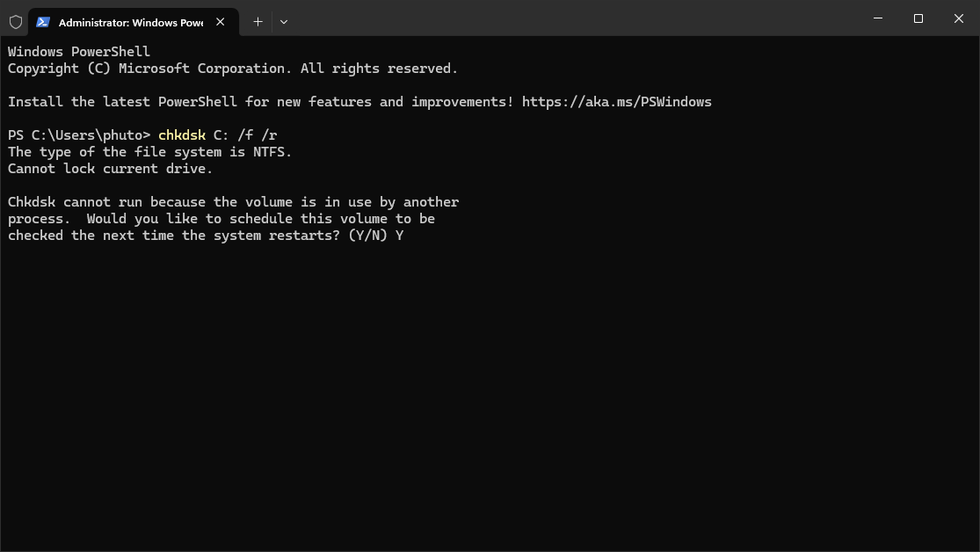This screenshot has width=980, height=552.
Task: Click the chkdsk command word
Action: tap(182, 135)
